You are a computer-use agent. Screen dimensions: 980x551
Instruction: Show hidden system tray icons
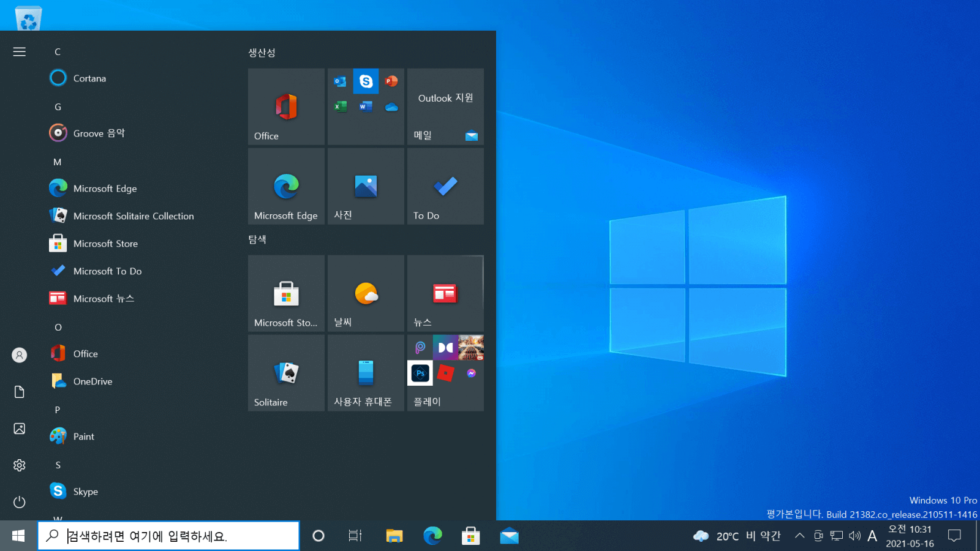coord(799,536)
